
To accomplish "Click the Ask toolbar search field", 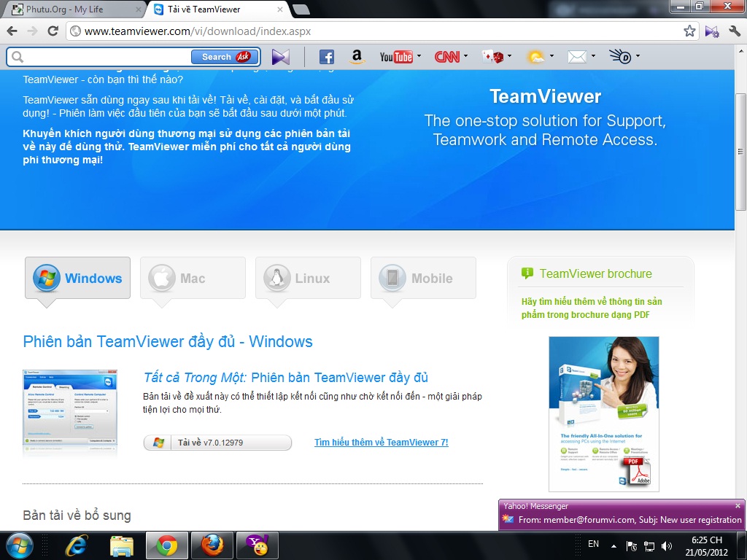I will click(107, 57).
